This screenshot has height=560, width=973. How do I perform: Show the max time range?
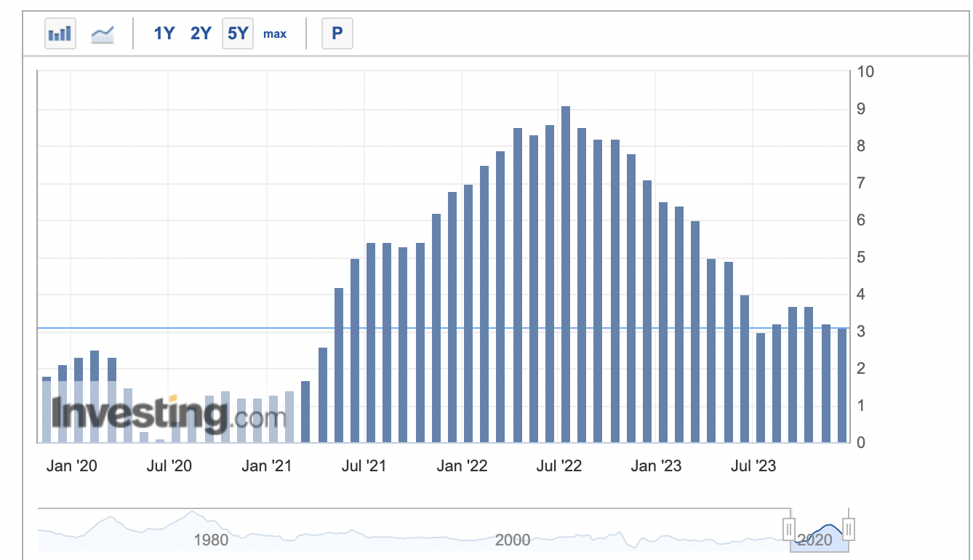(275, 33)
